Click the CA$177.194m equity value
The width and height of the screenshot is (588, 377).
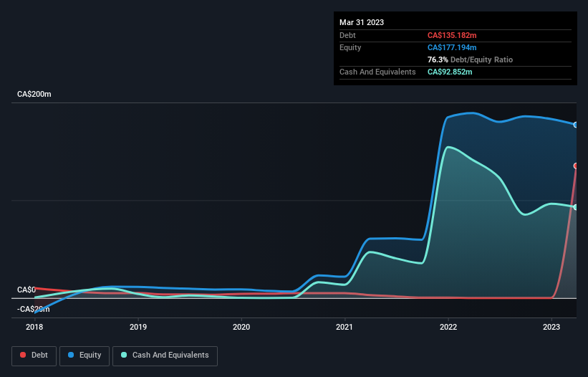(x=452, y=47)
